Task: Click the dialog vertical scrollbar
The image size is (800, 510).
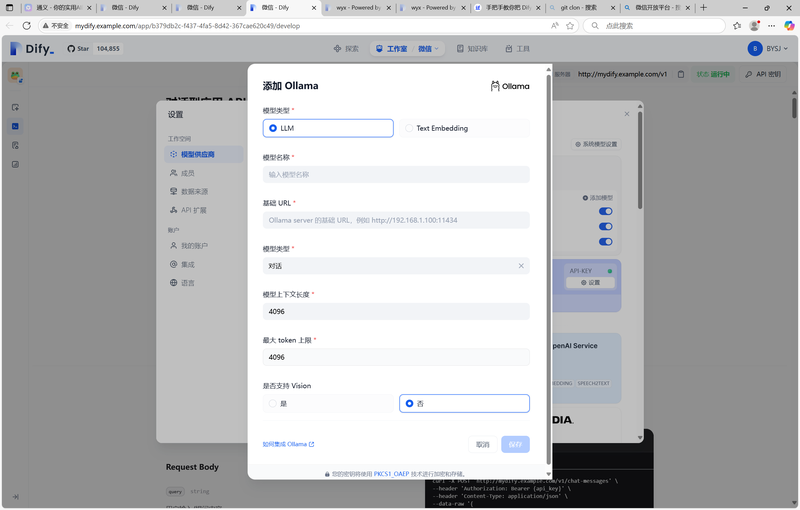Action: [x=548, y=268]
